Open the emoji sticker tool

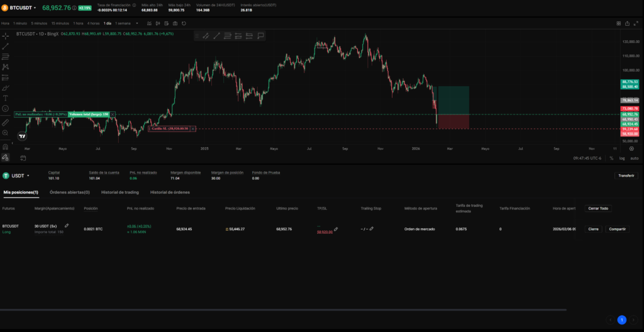point(6,109)
